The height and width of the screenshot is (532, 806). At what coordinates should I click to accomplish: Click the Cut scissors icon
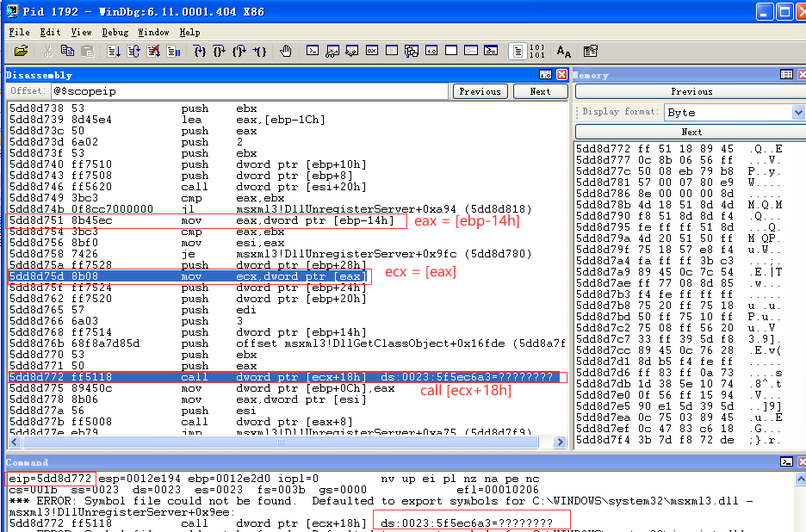[x=48, y=51]
